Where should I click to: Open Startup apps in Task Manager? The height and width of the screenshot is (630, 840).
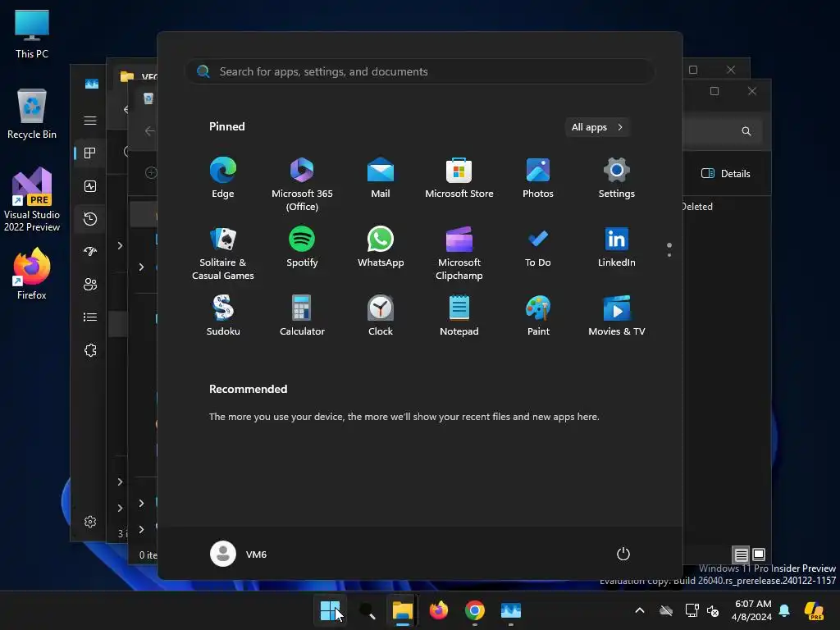pyautogui.click(x=90, y=251)
